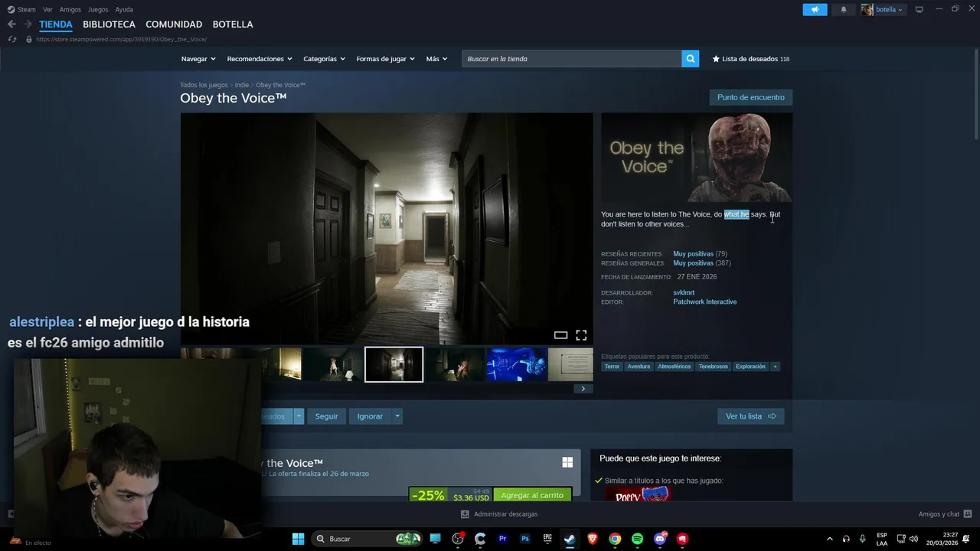The image size is (980, 551).
Task: Click the store search field
Action: pos(571,59)
